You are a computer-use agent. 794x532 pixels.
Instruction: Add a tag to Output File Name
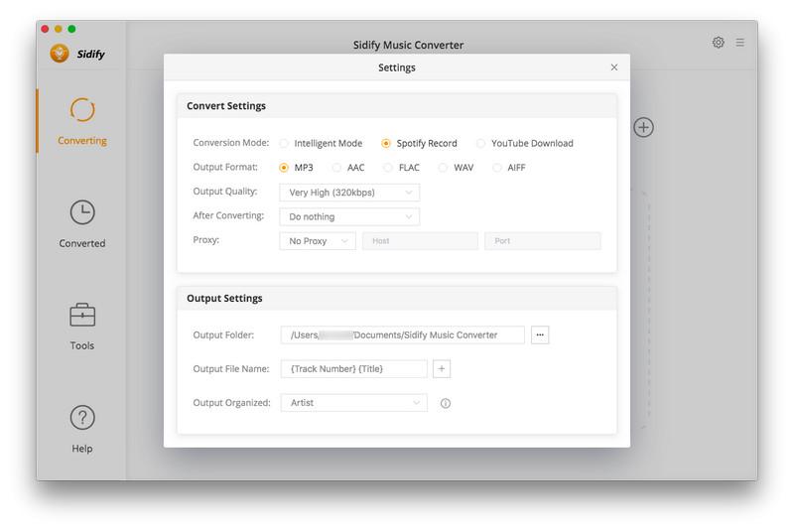point(442,369)
